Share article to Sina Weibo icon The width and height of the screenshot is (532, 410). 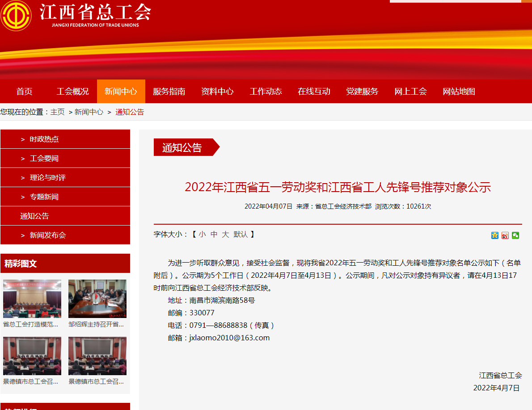click(x=505, y=235)
